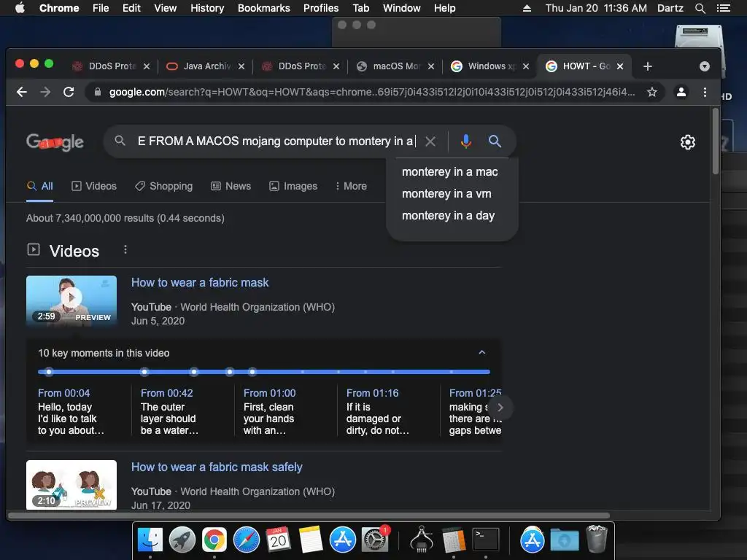Image resolution: width=747 pixels, height=560 pixels.
Task: Open the Videos section three-dot options
Action: tap(125, 249)
